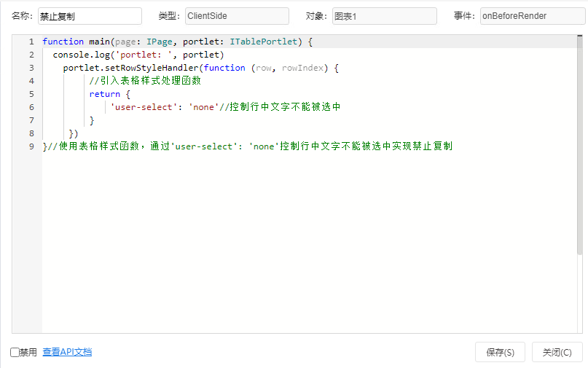Screen dimensions: 588x368
Task: Open the 查看API文档 link
Action: [x=67, y=352]
